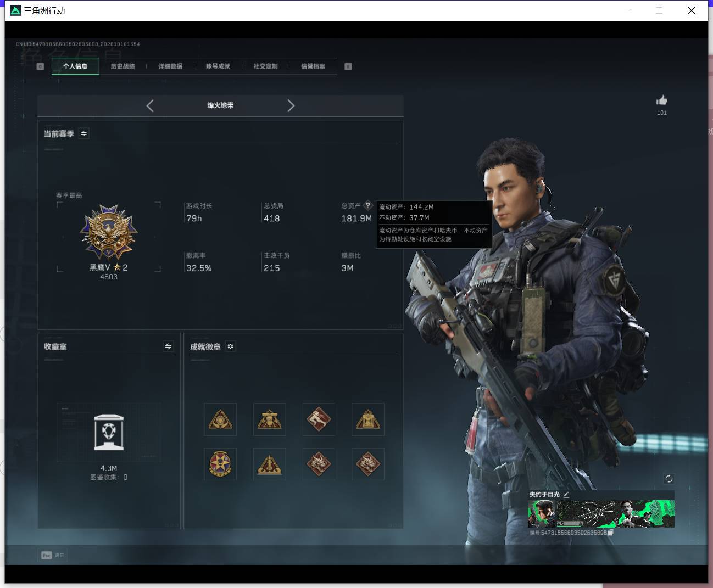The height and width of the screenshot is (588, 713).
Task: Open the 收藏室 display case thumbnail
Action: 109,432
